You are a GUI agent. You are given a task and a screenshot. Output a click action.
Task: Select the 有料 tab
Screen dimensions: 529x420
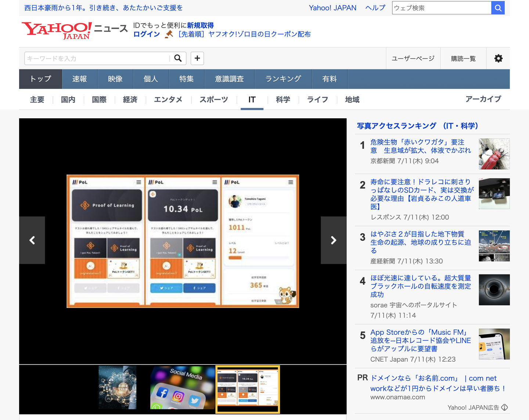330,79
